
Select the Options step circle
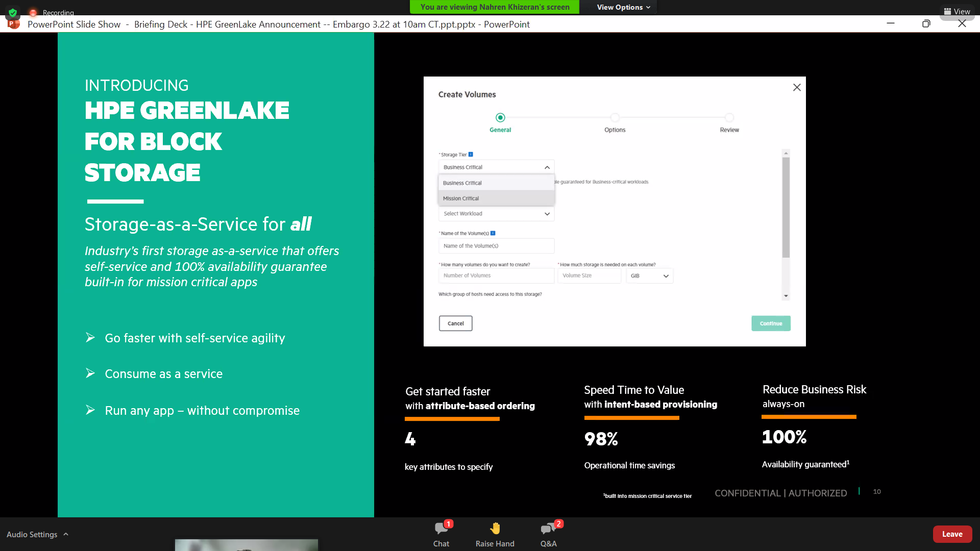[615, 117]
